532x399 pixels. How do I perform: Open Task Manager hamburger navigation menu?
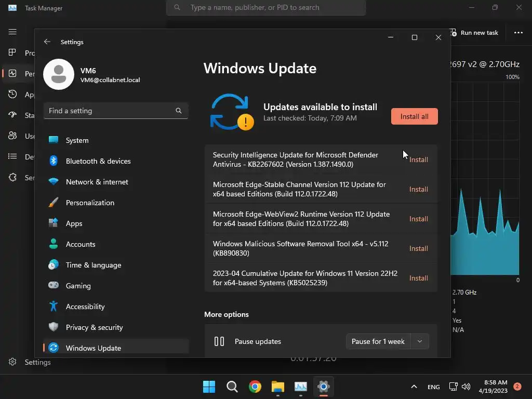point(12,32)
